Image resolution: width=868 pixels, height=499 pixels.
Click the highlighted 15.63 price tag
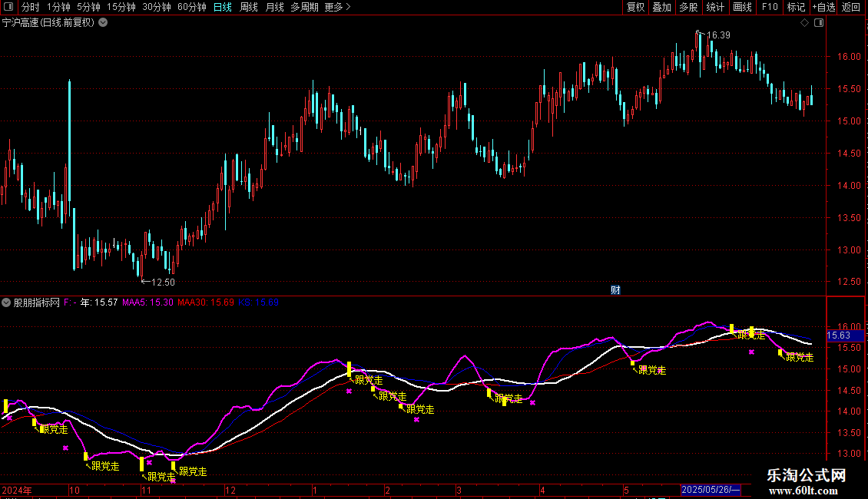(x=844, y=335)
